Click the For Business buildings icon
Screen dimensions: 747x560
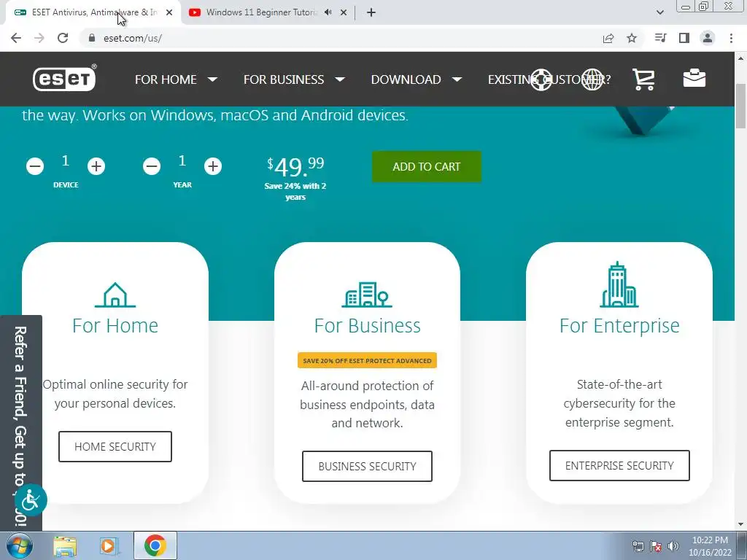pyautogui.click(x=367, y=295)
